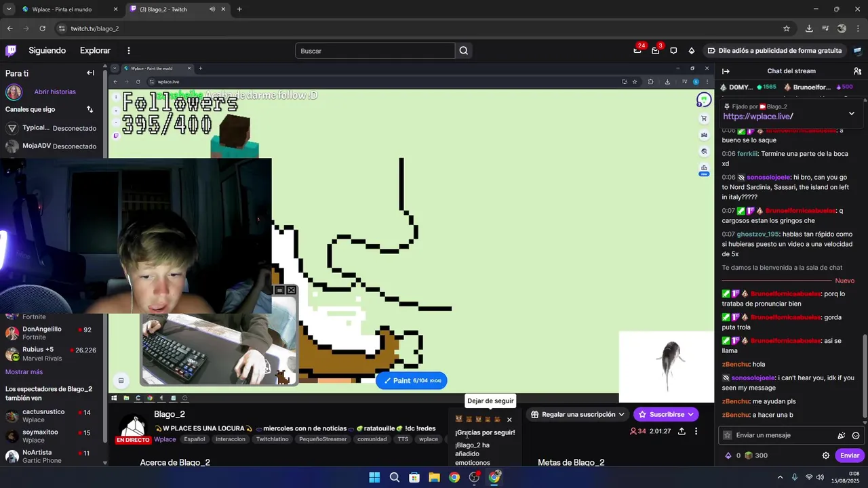Viewport: 868px width, 488px height.
Task: Click the Bits diamond icon in top bar
Action: (692, 50)
